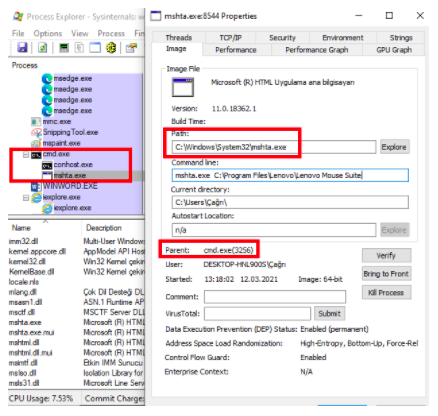Select the Image tab

point(176,49)
